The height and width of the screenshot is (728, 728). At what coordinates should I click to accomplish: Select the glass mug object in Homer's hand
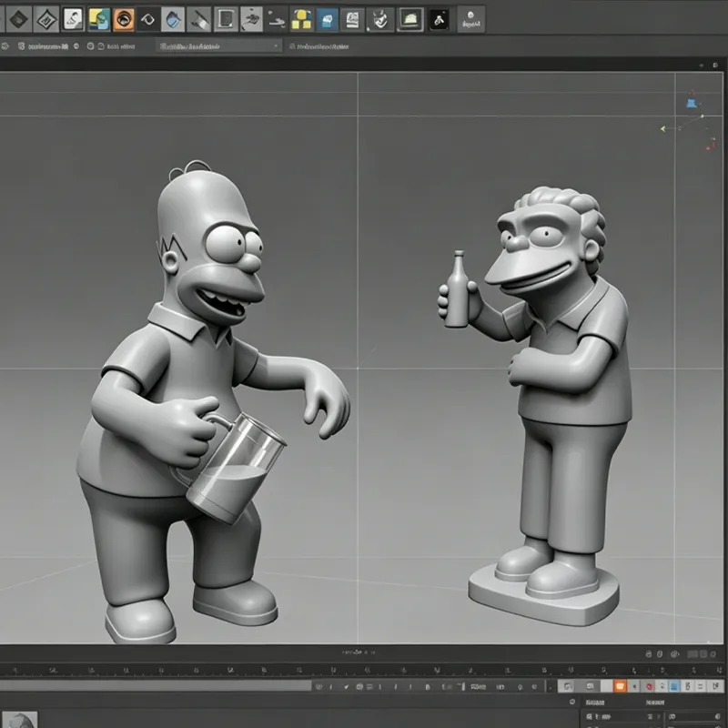[237, 467]
